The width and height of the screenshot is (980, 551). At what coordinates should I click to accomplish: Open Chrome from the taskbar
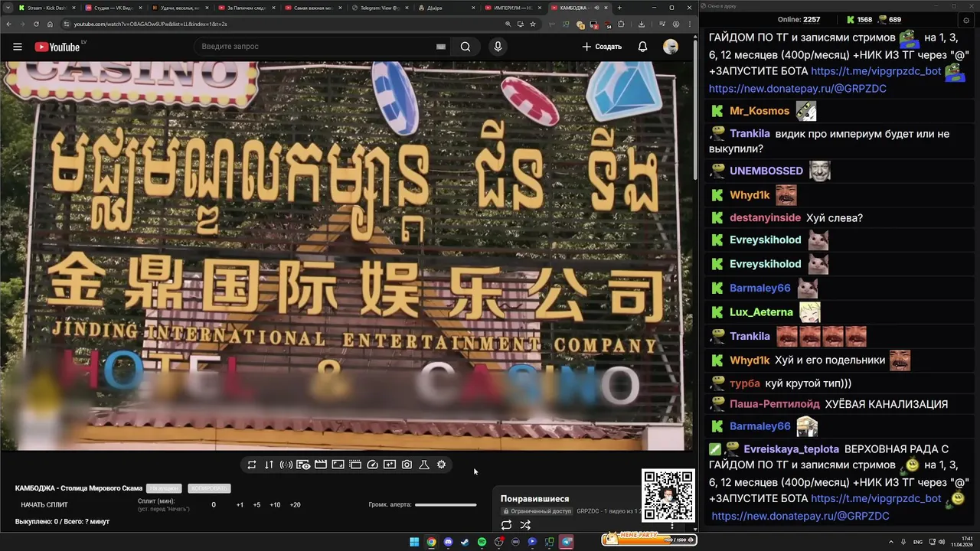(x=431, y=542)
